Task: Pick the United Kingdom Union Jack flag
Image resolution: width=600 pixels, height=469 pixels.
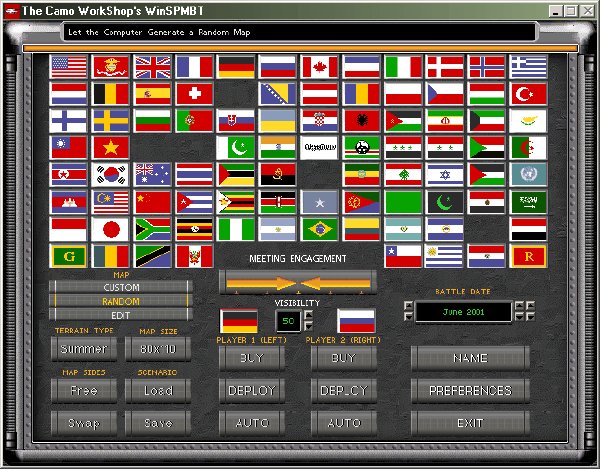Action: point(152,67)
